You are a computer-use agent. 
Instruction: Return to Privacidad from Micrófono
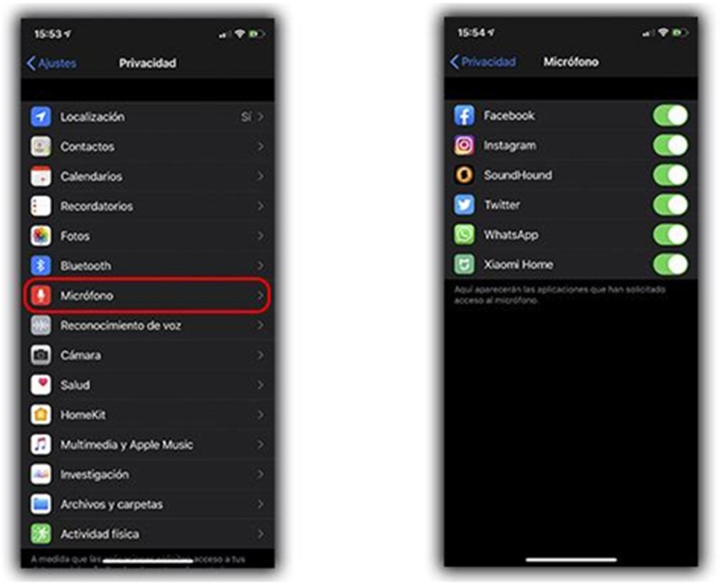[483, 62]
